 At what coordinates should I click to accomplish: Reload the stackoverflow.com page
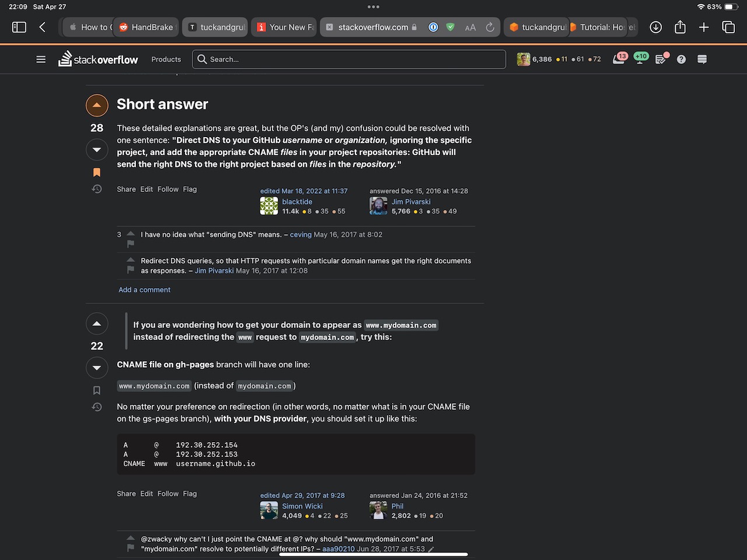pos(490,27)
